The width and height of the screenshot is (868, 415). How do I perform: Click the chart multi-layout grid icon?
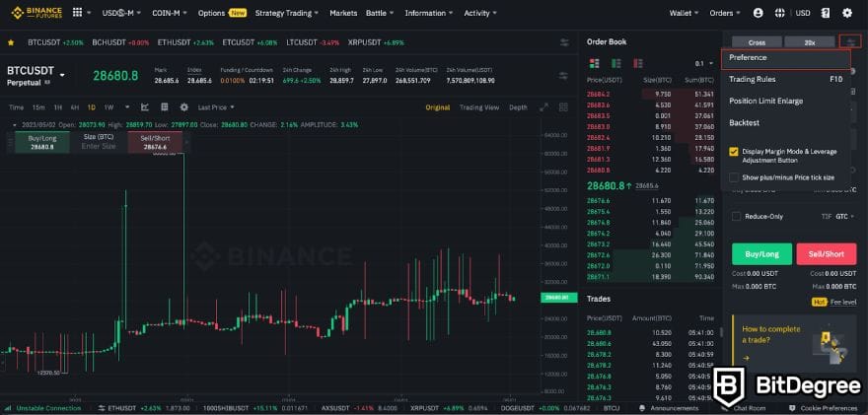(563, 107)
